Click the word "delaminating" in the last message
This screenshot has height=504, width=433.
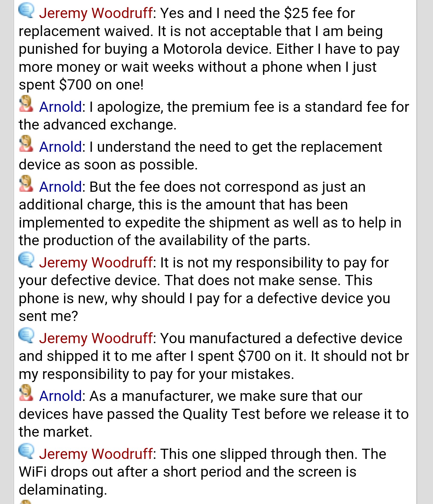[x=63, y=490]
